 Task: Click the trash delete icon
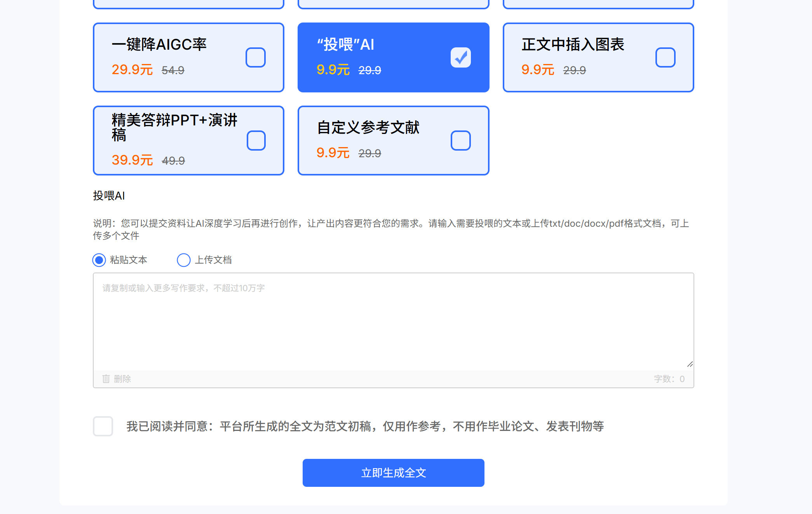pos(106,379)
